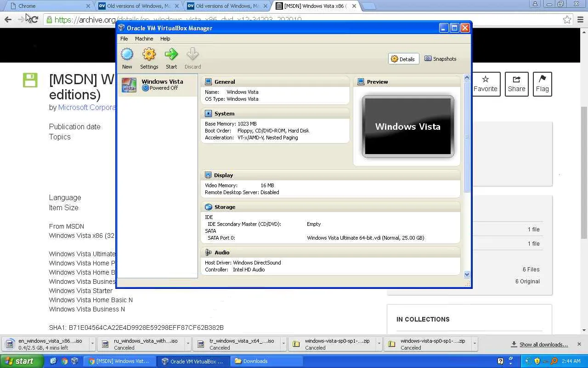
Task: Click the '6 Files' count on archive page
Action: tap(531, 270)
